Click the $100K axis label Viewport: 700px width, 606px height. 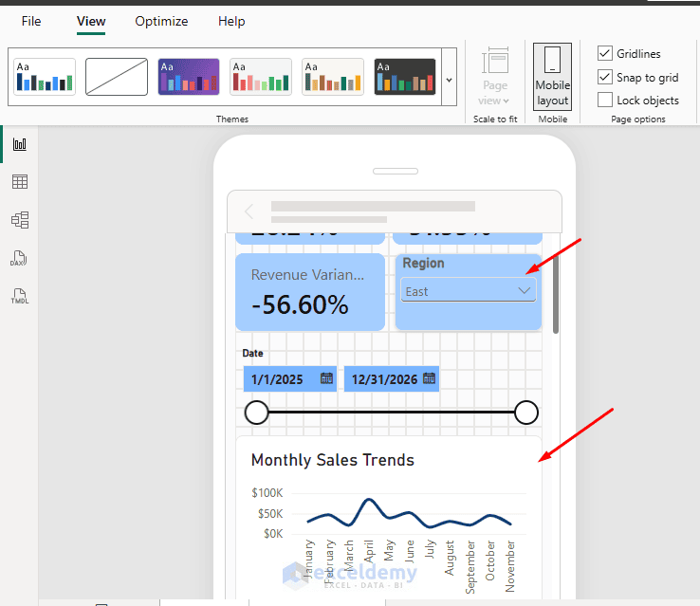pyautogui.click(x=267, y=492)
